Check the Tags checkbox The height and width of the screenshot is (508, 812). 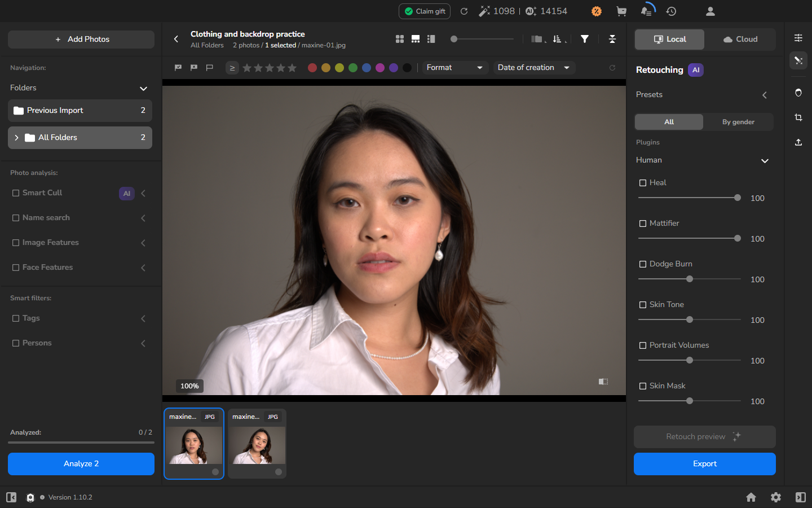pyautogui.click(x=16, y=318)
